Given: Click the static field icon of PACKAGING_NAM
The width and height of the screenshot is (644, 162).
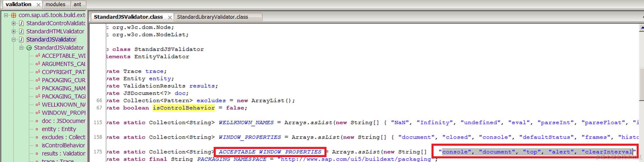Looking at the screenshot, I should (x=38, y=88).
